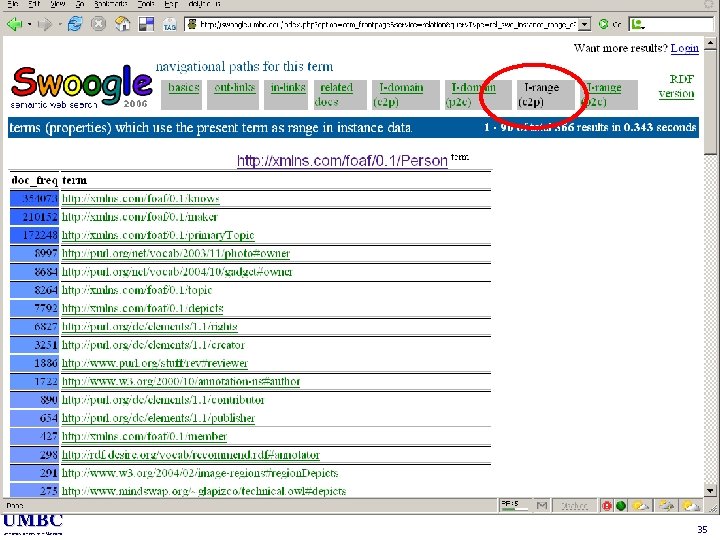720x540 pixels.
Task: Open the dc elements publisher link
Action: 158,418
